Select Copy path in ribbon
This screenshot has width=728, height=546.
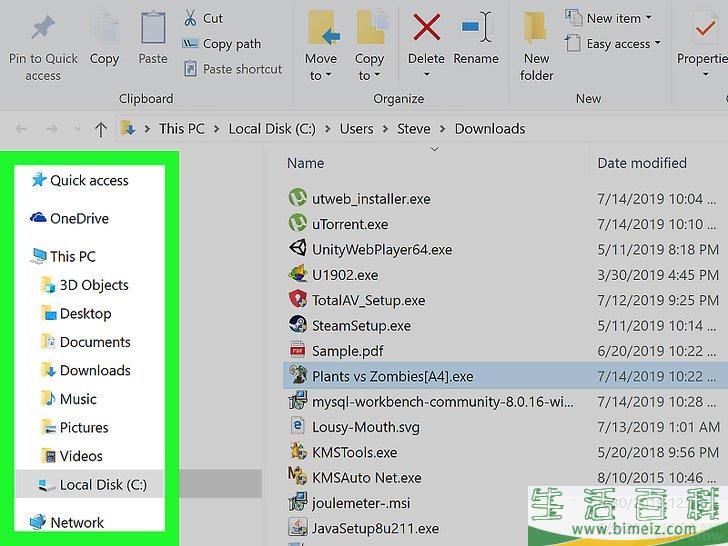(x=222, y=44)
